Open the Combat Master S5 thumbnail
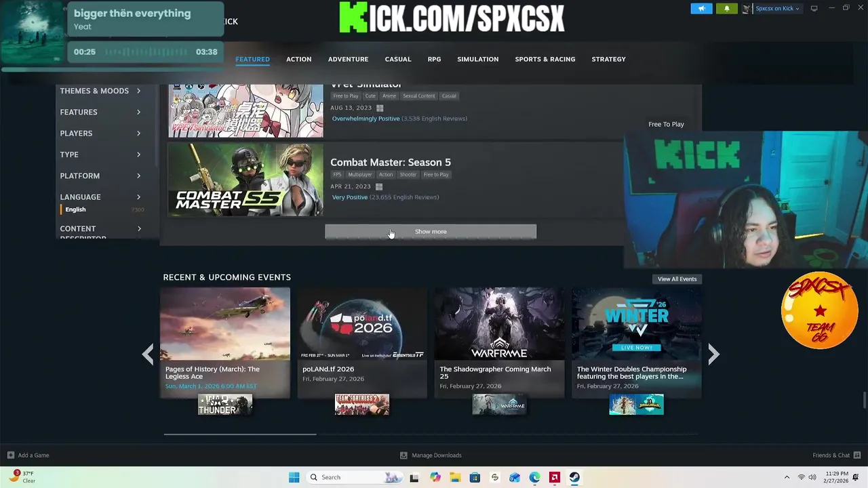The height and width of the screenshot is (488, 868). (245, 180)
